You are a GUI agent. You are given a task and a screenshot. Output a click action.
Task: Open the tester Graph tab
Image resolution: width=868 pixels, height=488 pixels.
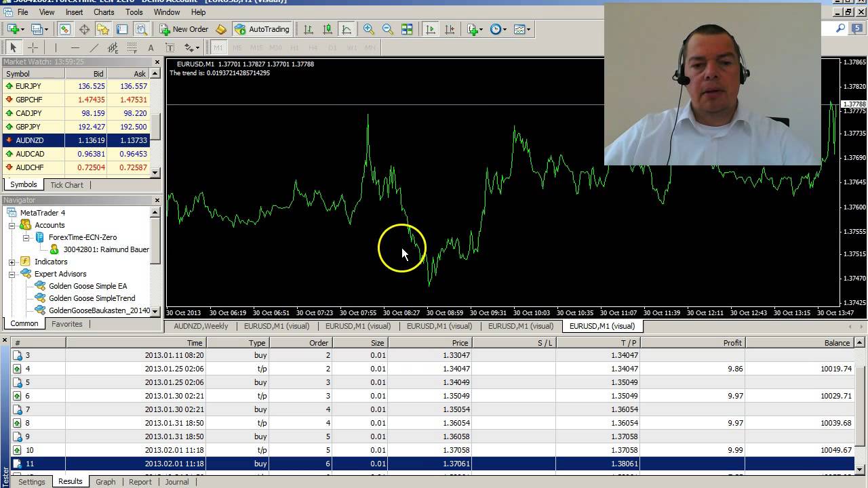105,482
